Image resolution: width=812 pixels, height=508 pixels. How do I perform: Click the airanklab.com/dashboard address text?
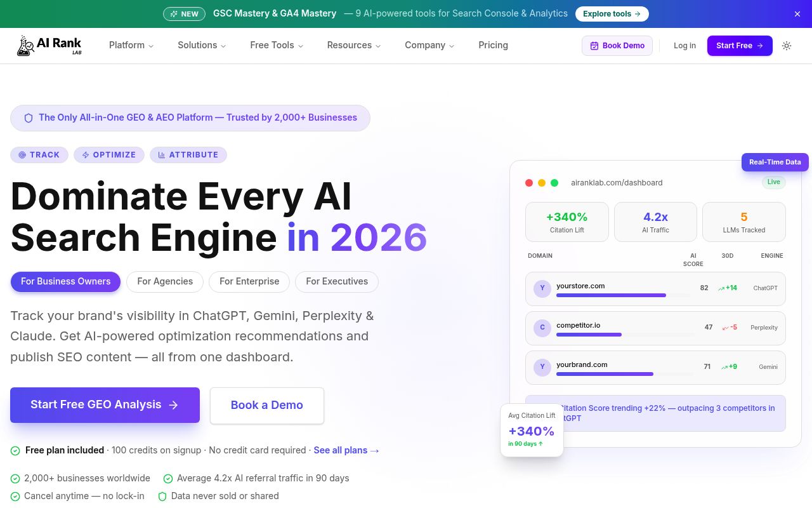[617, 183]
